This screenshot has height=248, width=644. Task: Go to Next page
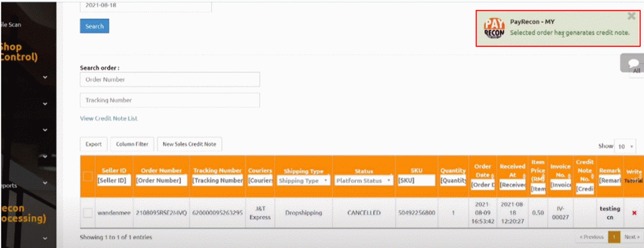(631, 237)
